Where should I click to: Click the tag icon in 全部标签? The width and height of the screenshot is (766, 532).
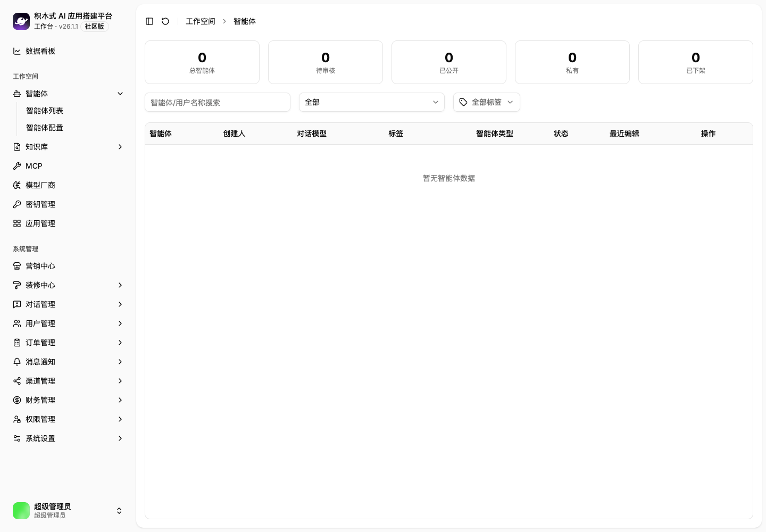(x=463, y=102)
